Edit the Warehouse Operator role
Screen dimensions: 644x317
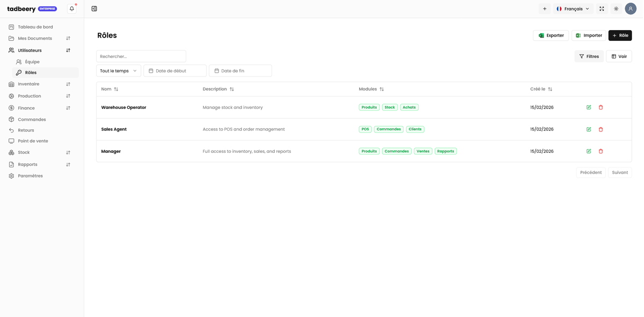pyautogui.click(x=589, y=107)
